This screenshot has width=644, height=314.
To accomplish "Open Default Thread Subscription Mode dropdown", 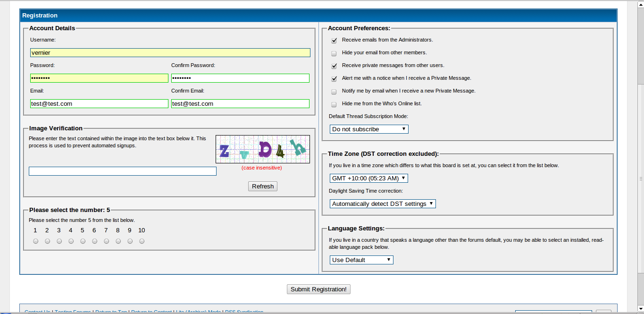I will pos(369,129).
